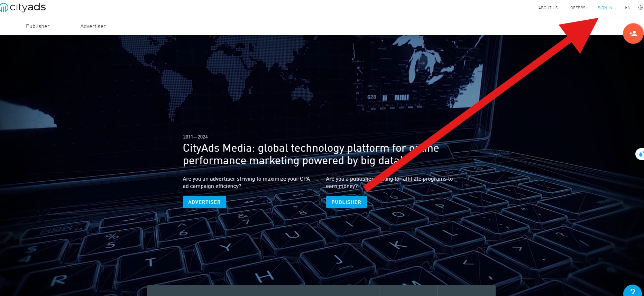This screenshot has height=296, width=644.
Task: Click the water-drop widget on the right edge
Action: [640, 154]
